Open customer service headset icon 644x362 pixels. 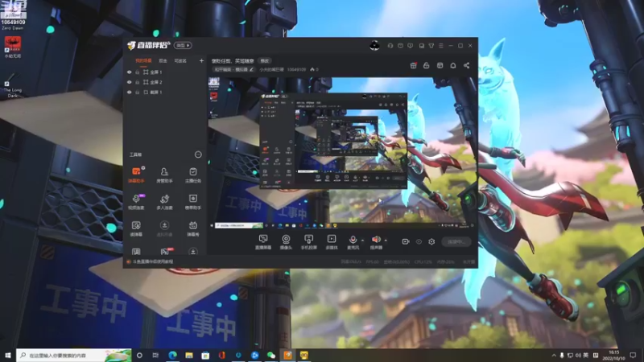point(390,46)
